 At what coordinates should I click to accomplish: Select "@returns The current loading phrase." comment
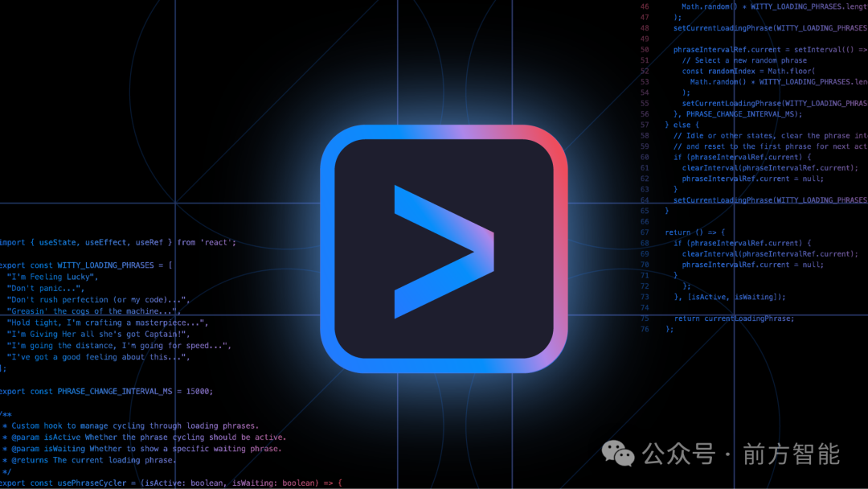(x=89, y=460)
